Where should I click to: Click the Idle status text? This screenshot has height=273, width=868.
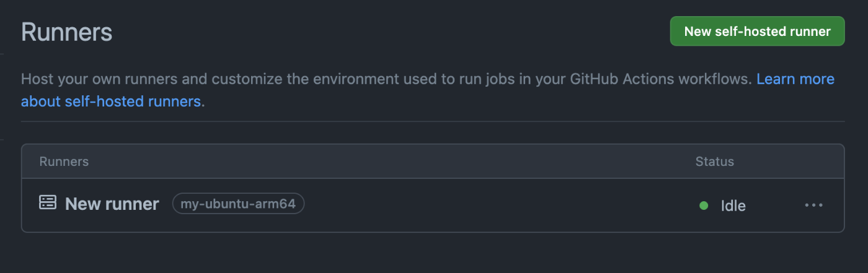coord(733,206)
